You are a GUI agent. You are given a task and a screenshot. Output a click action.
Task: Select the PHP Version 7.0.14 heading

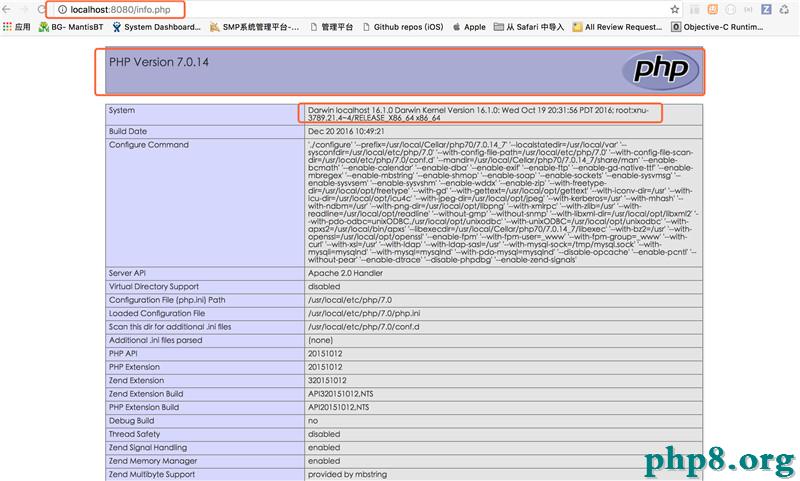[159, 62]
